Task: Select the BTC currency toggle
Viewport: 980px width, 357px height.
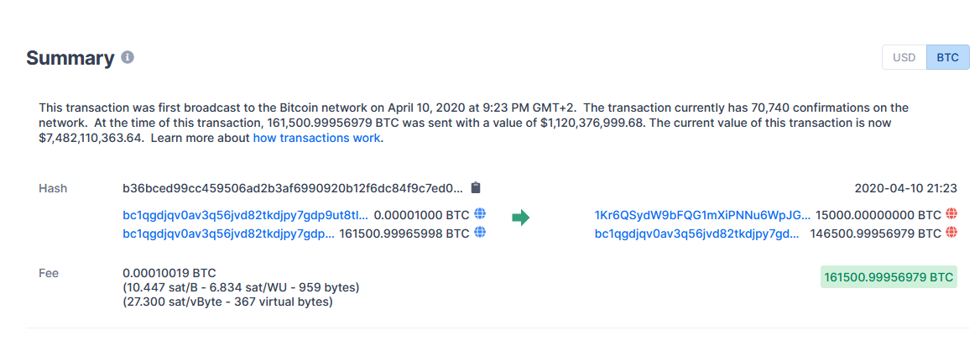Action: tap(947, 57)
